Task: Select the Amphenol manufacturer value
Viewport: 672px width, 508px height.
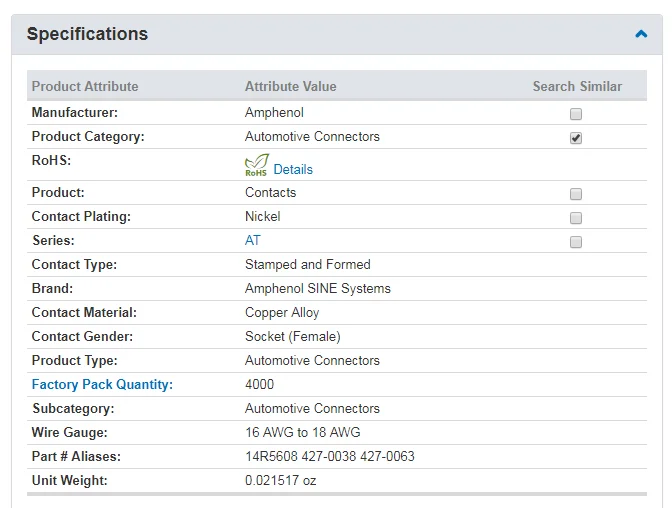Action: [x=274, y=113]
